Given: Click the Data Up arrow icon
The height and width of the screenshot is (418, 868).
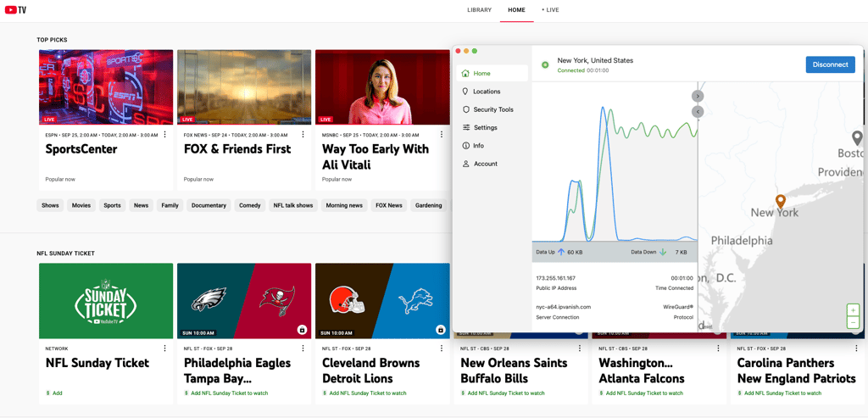Looking at the screenshot, I should (561, 252).
